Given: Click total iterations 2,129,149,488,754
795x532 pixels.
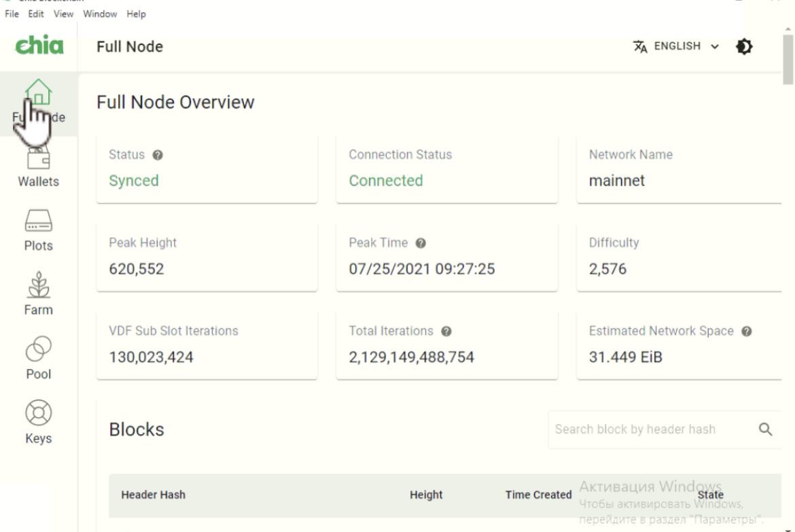Looking at the screenshot, I should click(411, 357).
